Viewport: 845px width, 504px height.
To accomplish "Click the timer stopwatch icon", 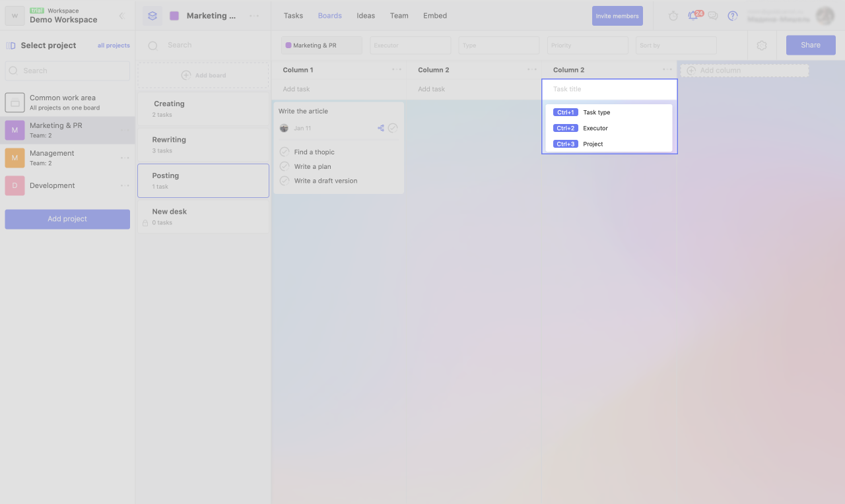I will tap(673, 16).
